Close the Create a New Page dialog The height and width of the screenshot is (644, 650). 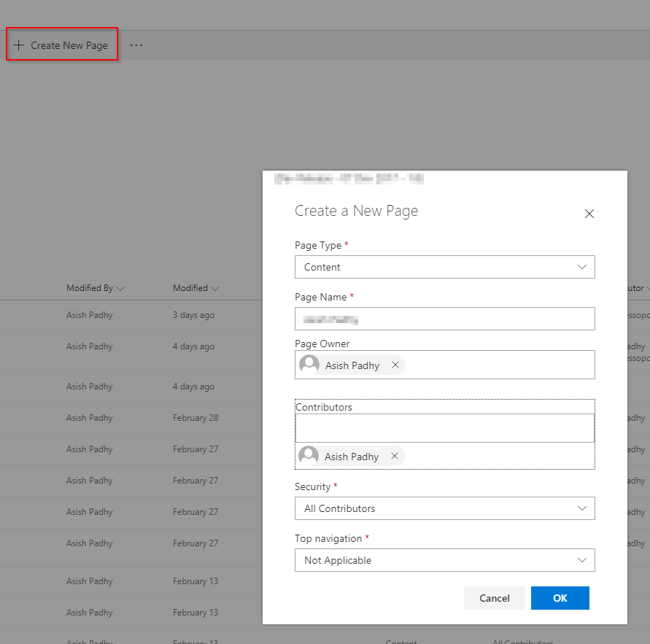589,213
